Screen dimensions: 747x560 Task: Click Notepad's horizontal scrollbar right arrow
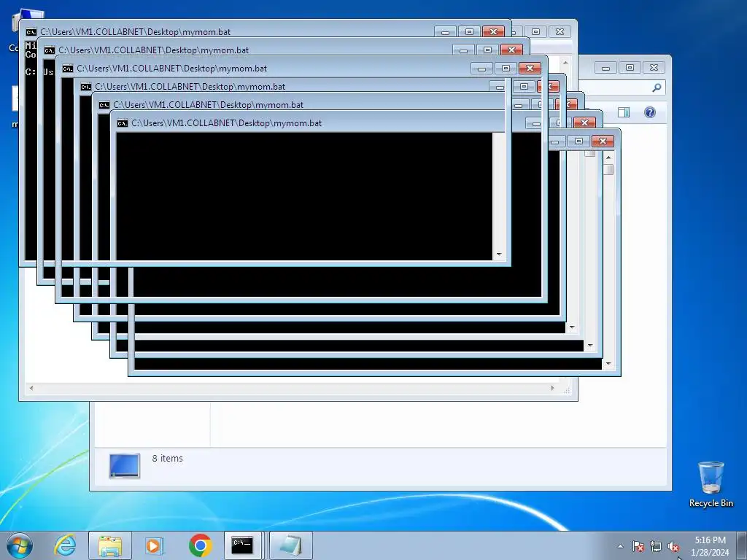coord(553,388)
